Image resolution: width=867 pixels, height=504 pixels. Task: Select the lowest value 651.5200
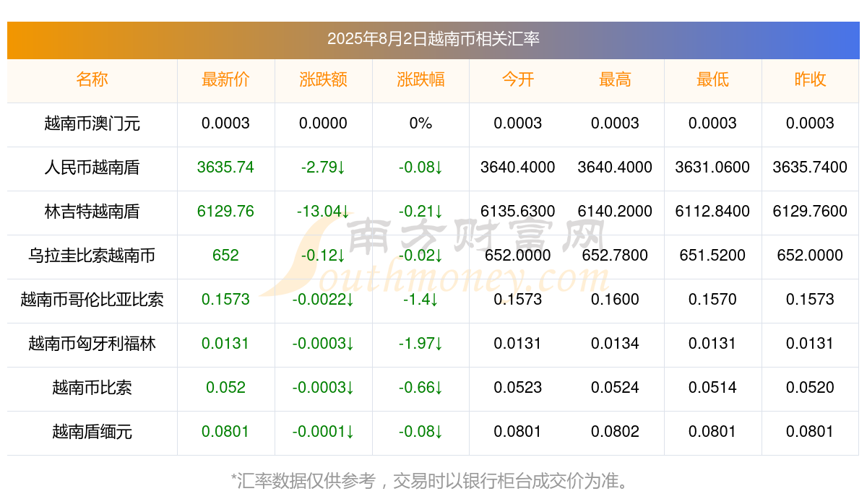pos(712,256)
